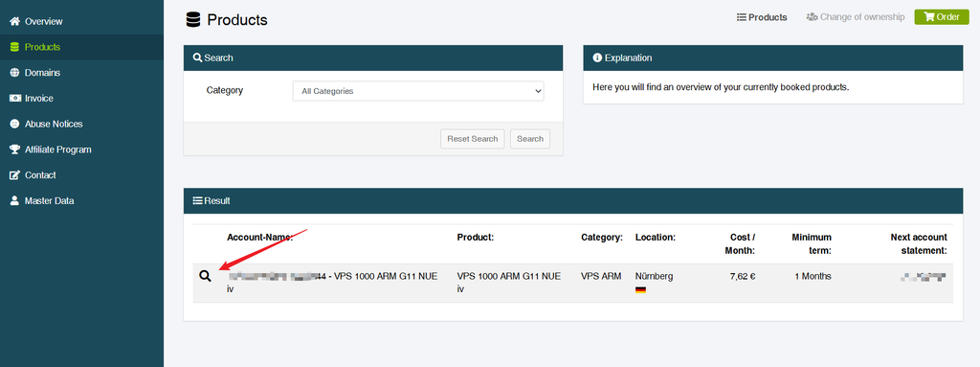Click the Result panel header
980x367 pixels.
pos(573,201)
